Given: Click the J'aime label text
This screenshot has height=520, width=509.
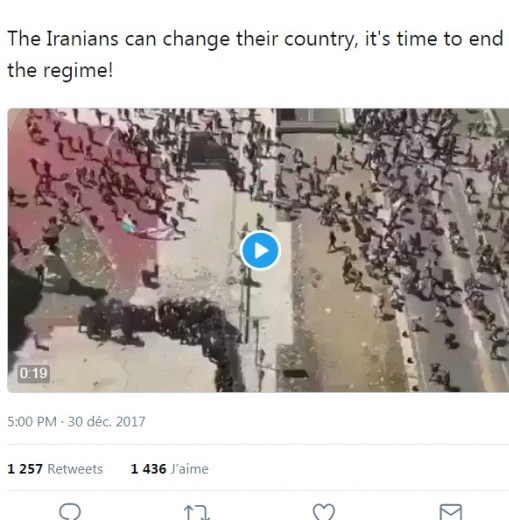Looking at the screenshot, I should click(x=190, y=469).
